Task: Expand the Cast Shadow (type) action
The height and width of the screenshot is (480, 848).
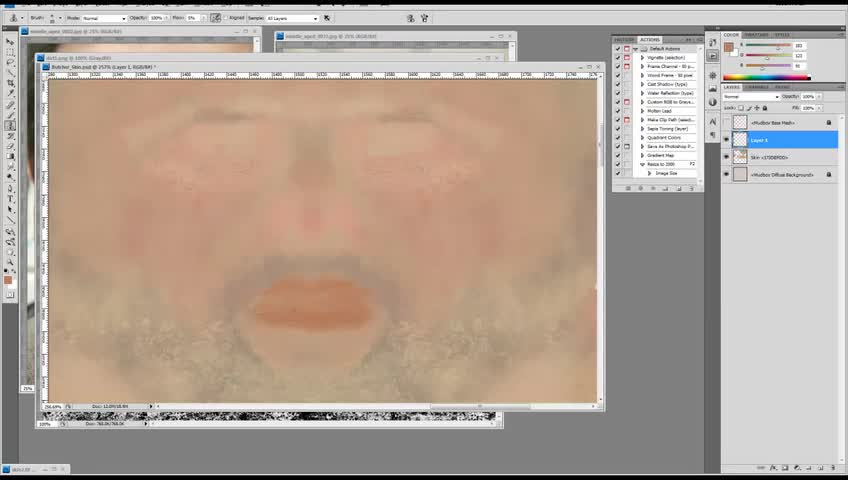Action: tap(642, 84)
